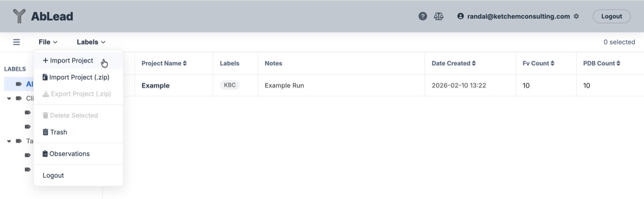Screen dimensions: 644x199
Task: Collapse the Ta label tree group
Action: [x=9, y=141]
